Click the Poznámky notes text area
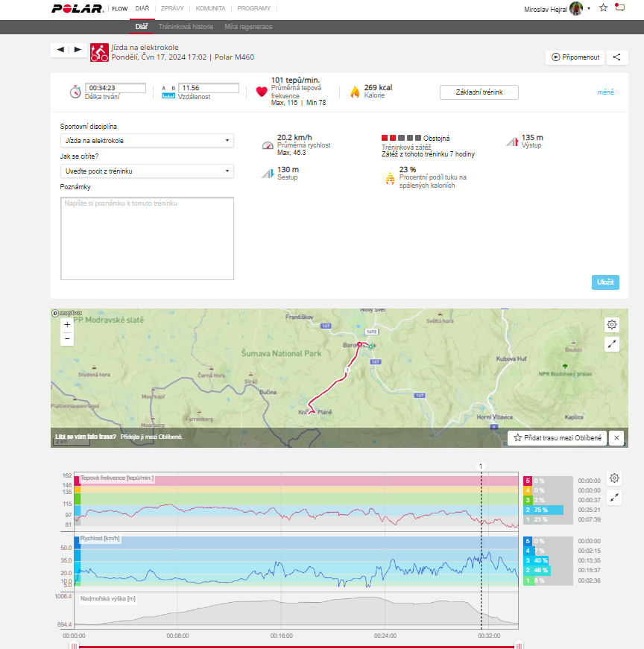Viewport: 644px width, 649px height. pyautogui.click(x=147, y=238)
